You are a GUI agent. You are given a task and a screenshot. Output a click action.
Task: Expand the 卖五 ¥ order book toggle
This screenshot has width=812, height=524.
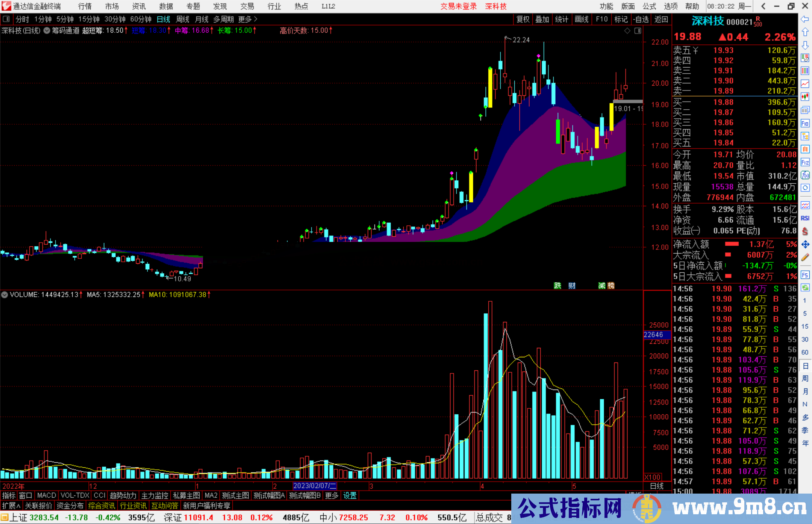coord(686,50)
